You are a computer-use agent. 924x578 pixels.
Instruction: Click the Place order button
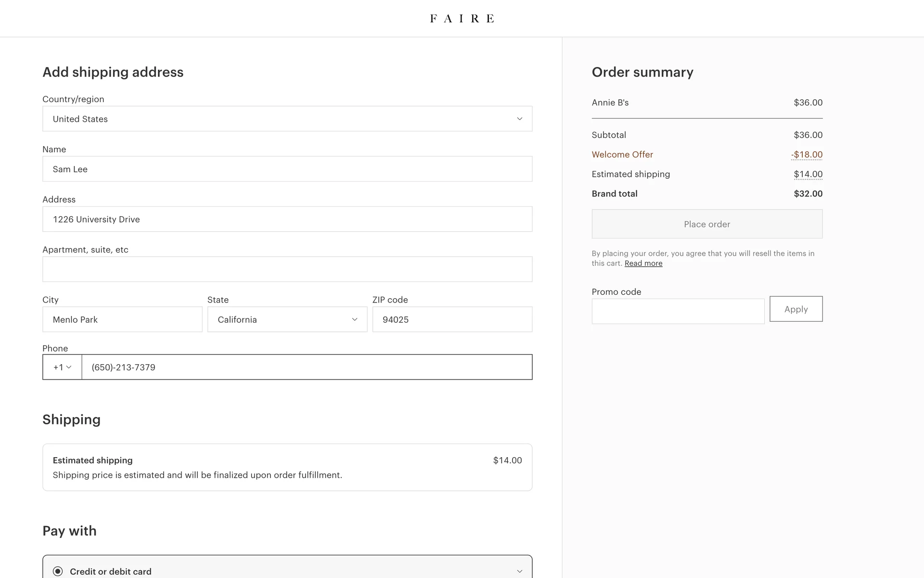point(706,224)
